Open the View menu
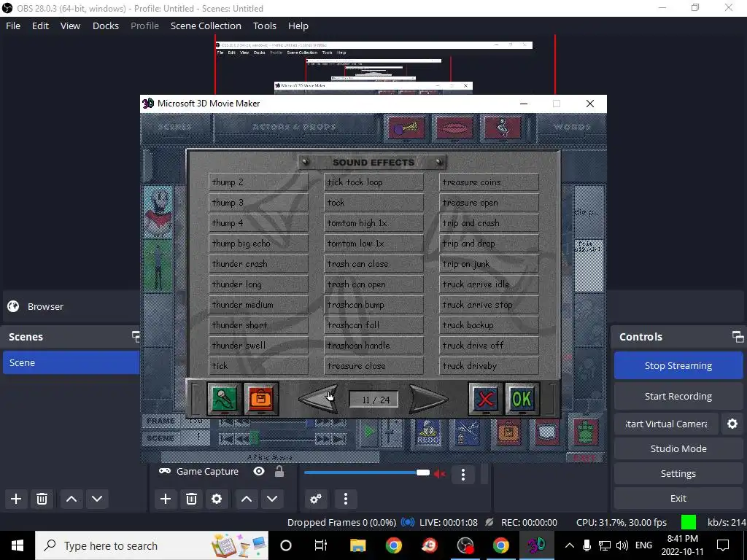 [70, 26]
